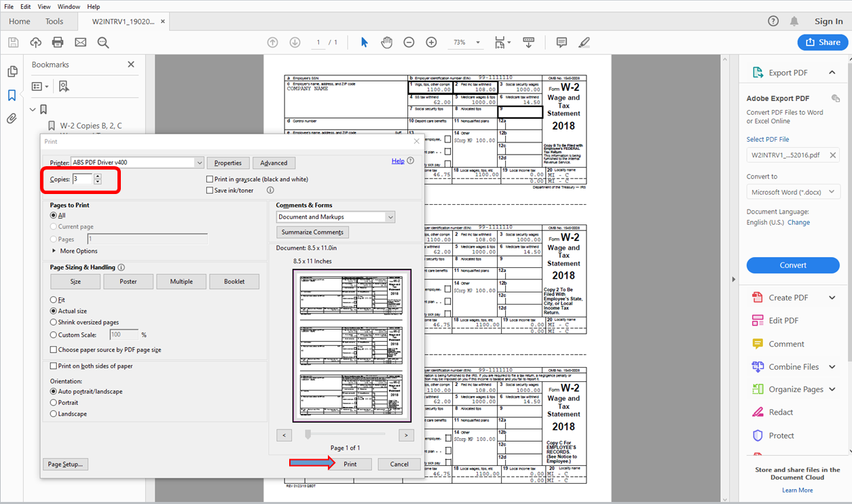The image size is (852, 504).
Task: Click the Print button
Action: 350,464
